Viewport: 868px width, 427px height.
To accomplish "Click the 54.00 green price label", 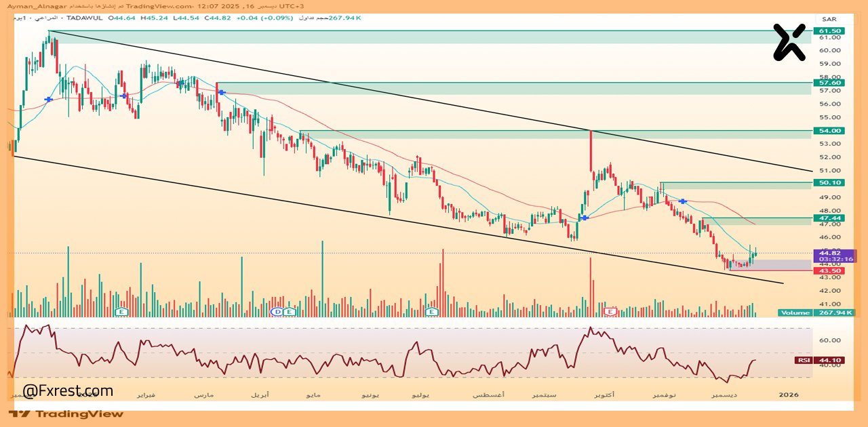I will pyautogui.click(x=830, y=130).
